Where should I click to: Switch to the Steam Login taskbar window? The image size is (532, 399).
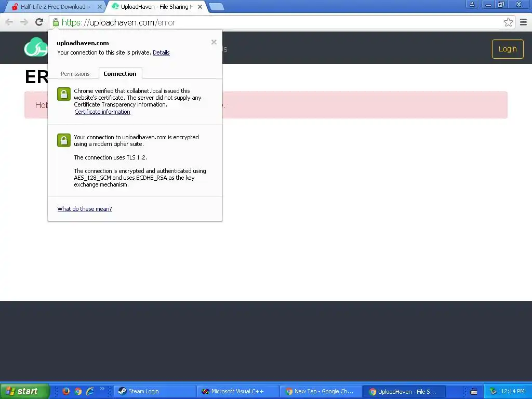(x=155, y=392)
